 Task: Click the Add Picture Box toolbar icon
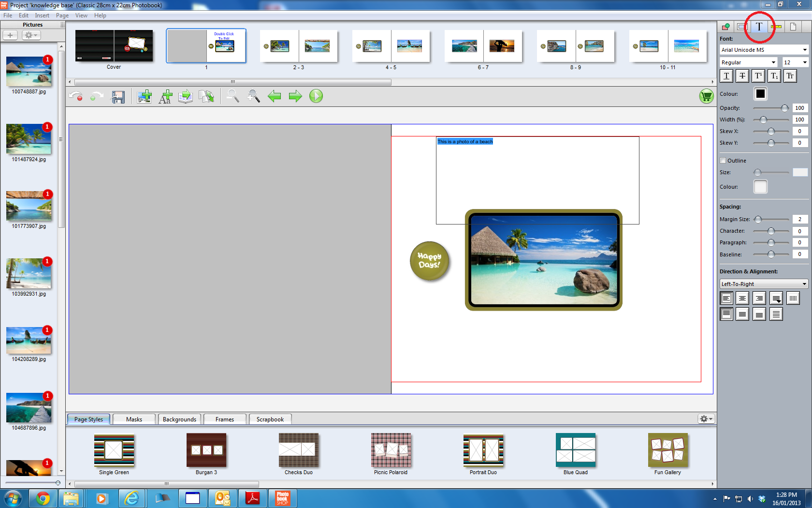click(144, 96)
